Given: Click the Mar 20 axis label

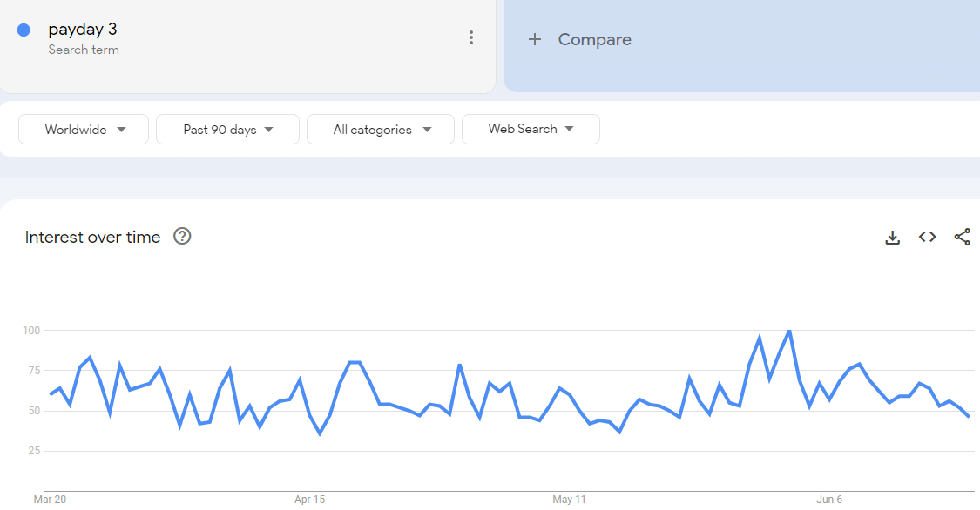Looking at the screenshot, I should coord(50,500).
